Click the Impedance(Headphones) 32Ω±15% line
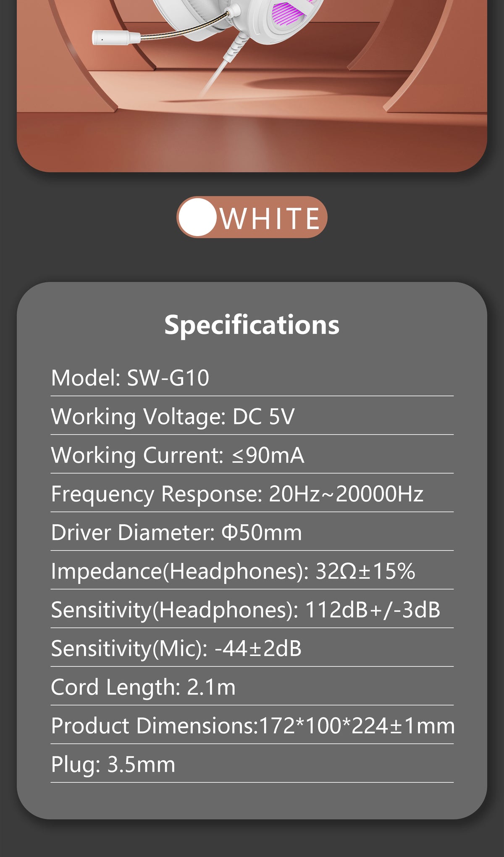The image size is (504, 857). click(233, 571)
